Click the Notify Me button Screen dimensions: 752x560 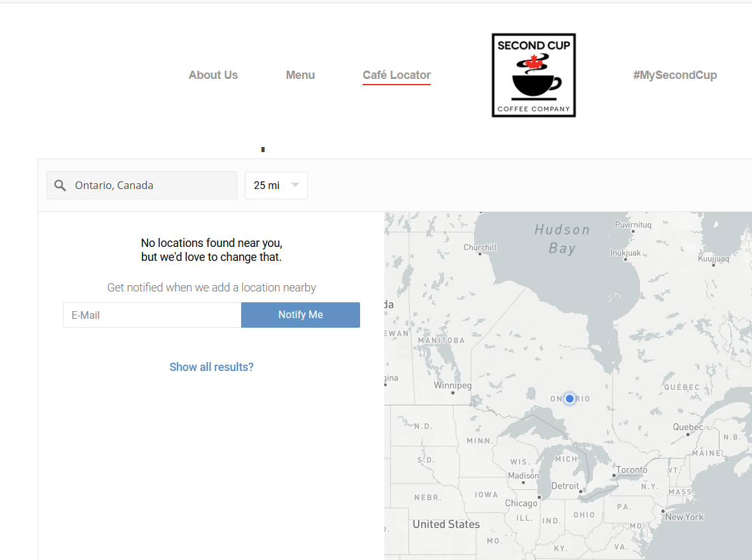(x=301, y=315)
